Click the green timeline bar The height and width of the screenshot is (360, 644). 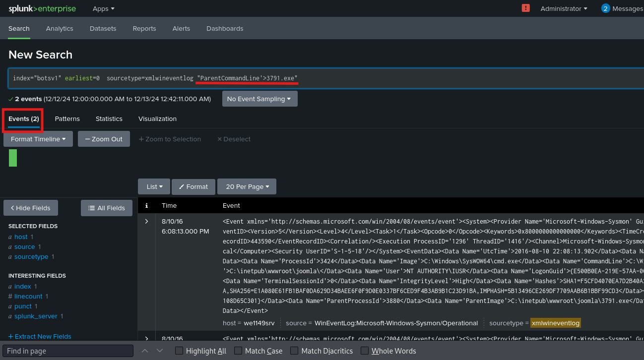(x=13, y=157)
